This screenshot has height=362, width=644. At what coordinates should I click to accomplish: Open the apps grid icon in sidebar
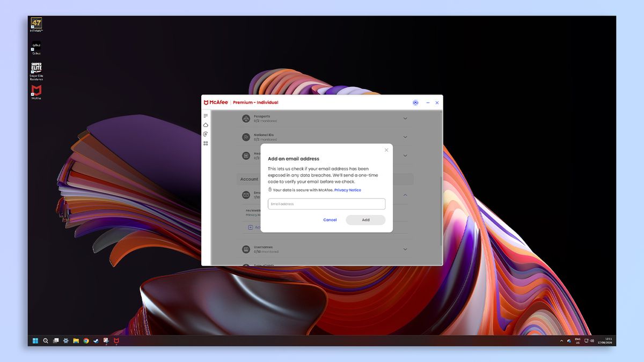pos(206,143)
